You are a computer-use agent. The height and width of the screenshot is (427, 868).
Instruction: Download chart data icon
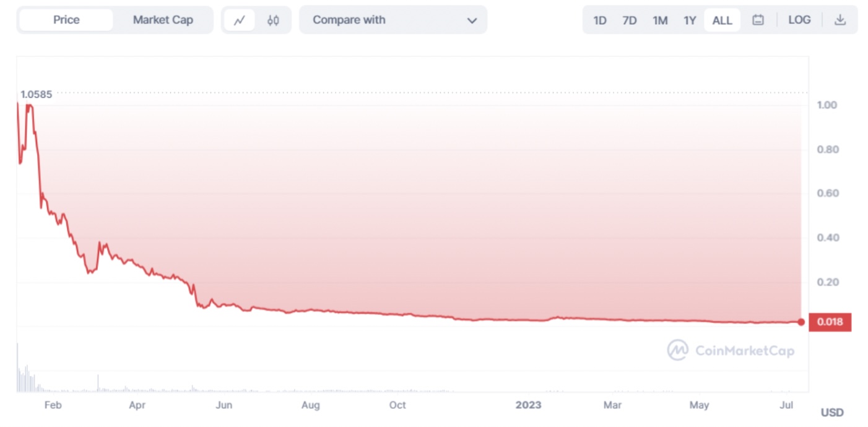coord(840,20)
